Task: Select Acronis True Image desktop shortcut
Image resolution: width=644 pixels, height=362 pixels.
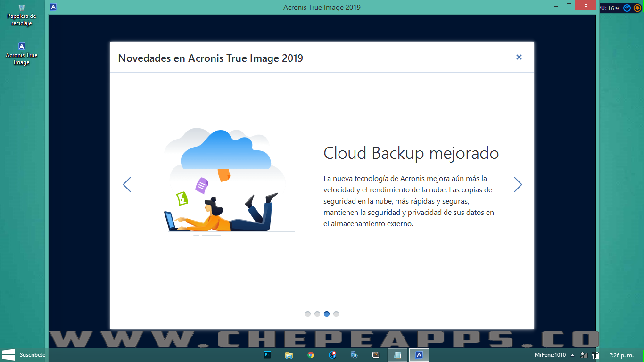Action: tap(21, 54)
